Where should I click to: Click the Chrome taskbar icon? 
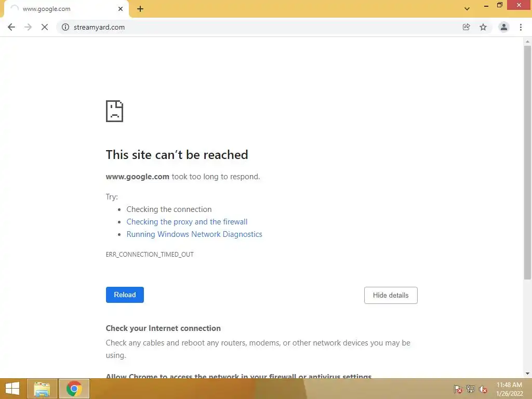pyautogui.click(x=74, y=389)
